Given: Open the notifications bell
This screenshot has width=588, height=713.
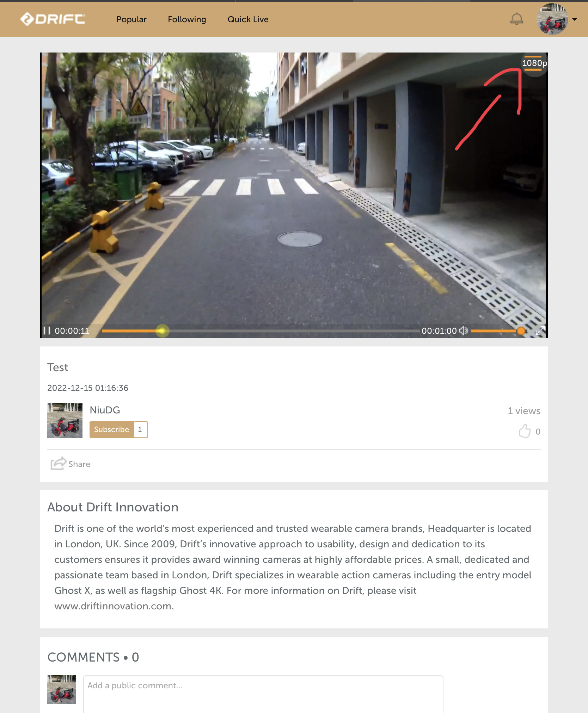Looking at the screenshot, I should click(x=516, y=19).
